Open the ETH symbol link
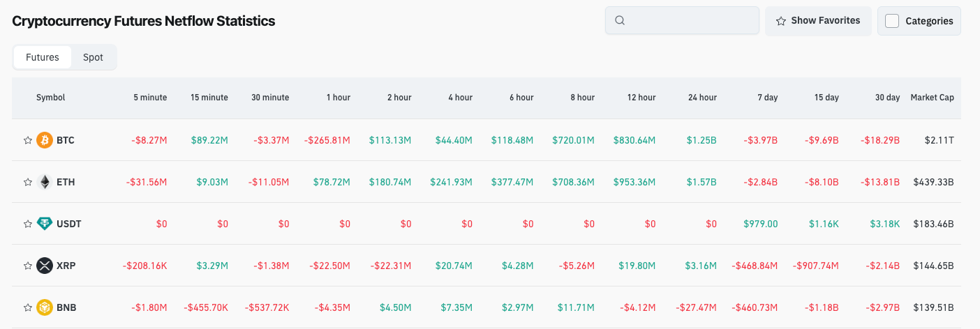This screenshot has width=980, height=329. click(x=66, y=182)
